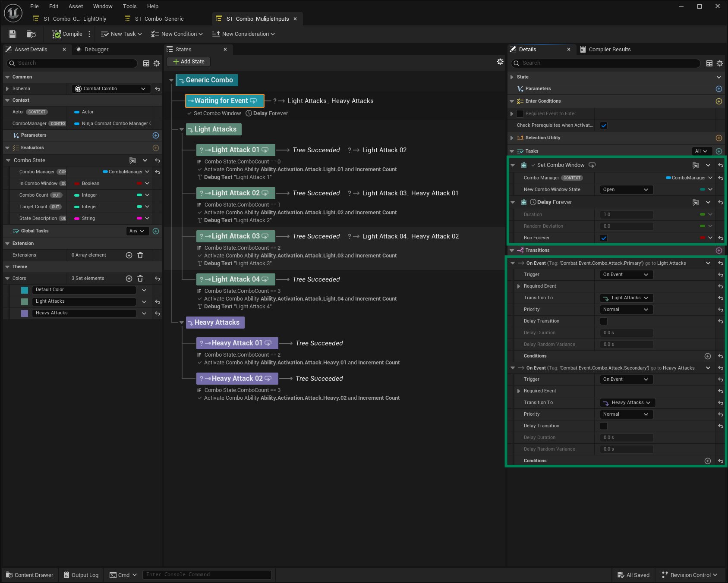Add a new Enter Condition plus icon
Viewport: 728px width, 583px height.
pyautogui.click(x=719, y=101)
